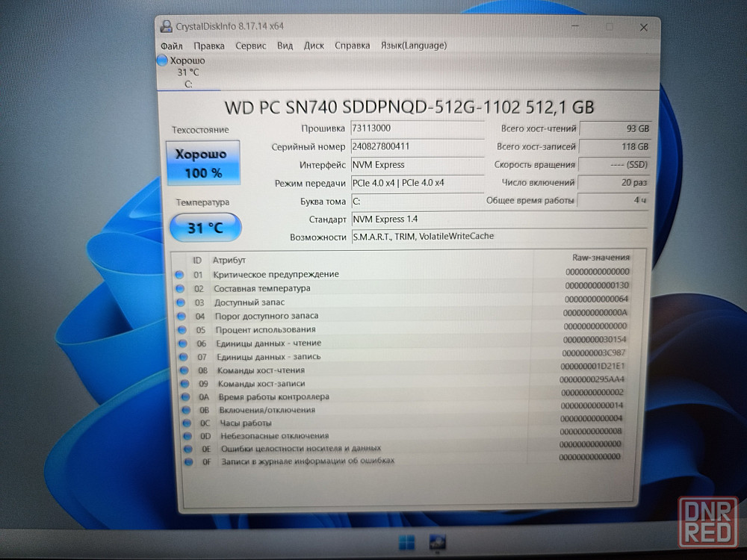Open the Вид menu
The height and width of the screenshot is (560, 747).
(x=285, y=46)
